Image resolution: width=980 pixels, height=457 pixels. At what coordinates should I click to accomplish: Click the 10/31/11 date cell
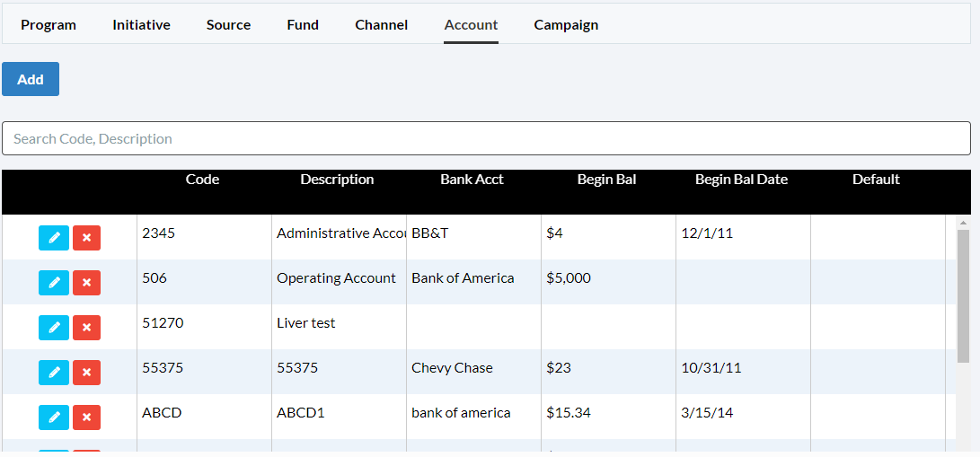[x=744, y=372]
